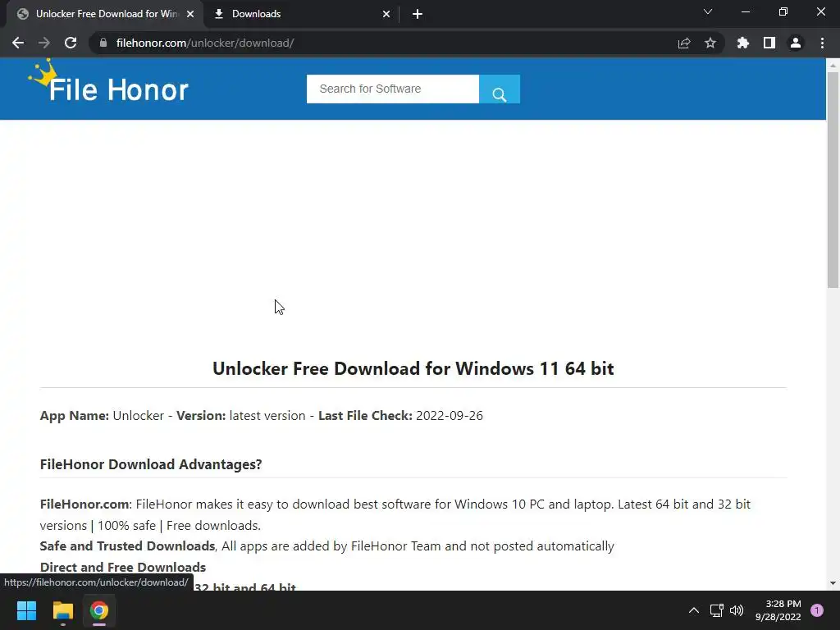The height and width of the screenshot is (630, 840).
Task: Click the scrollbar down arrow
Action: 833,583
